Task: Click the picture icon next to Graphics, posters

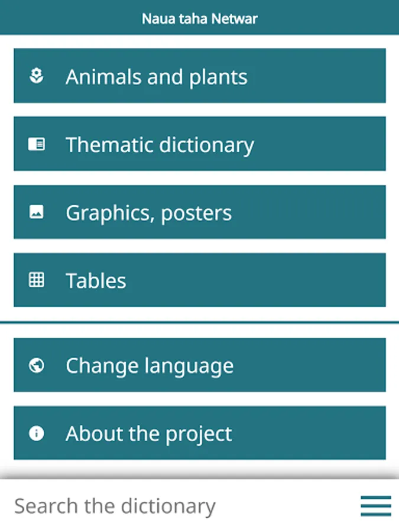Action: point(36,212)
